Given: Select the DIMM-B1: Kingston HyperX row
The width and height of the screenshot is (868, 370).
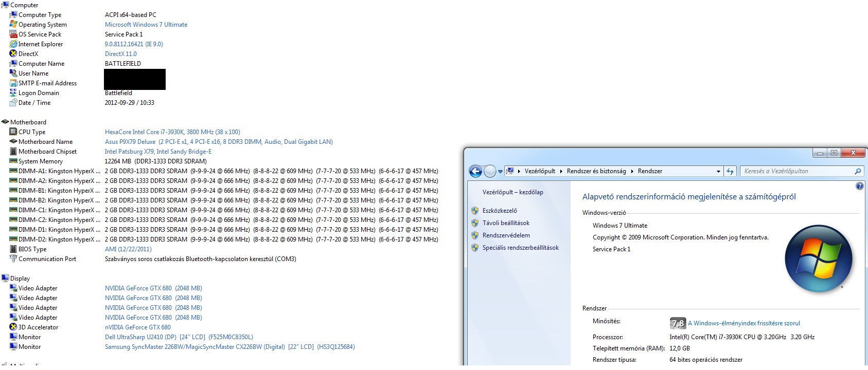Looking at the screenshot, I should (x=224, y=191).
